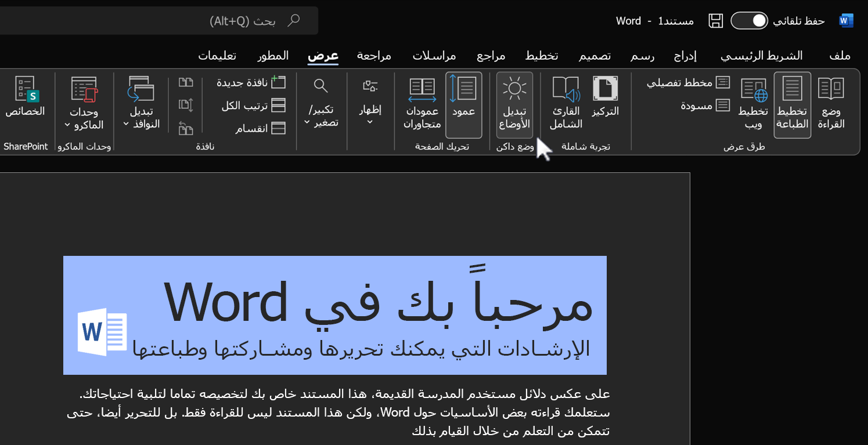Click Reset Window Position icon
The width and height of the screenshot is (868, 445).
[x=186, y=128]
